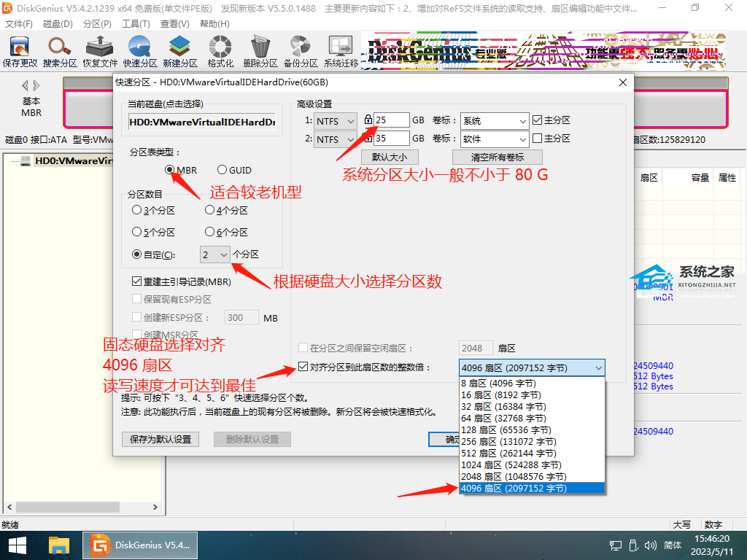747x560 pixels.
Task: Open the 查看(V) menu
Action: point(175,24)
